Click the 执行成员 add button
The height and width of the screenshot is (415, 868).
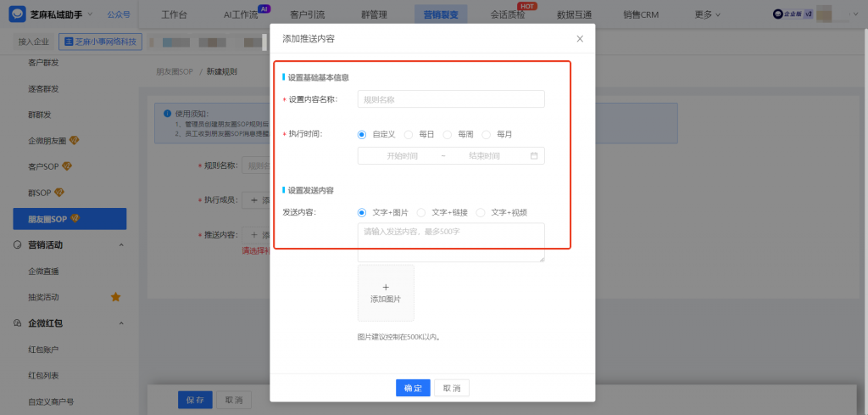256,200
